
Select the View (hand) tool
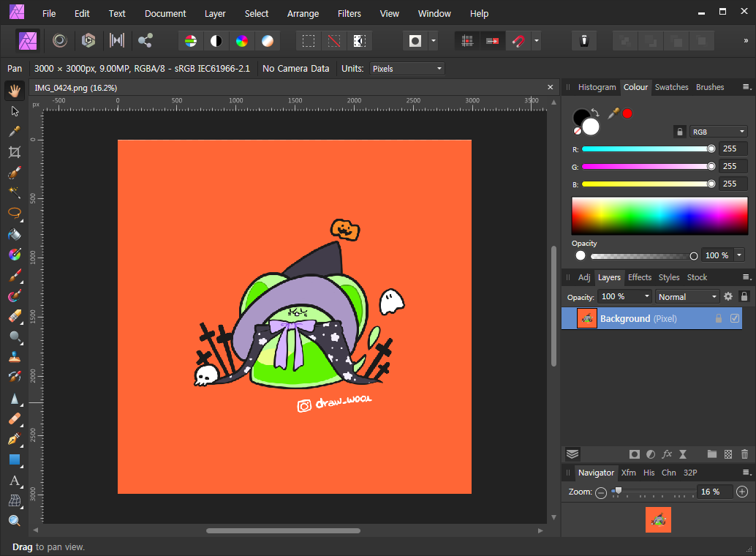pyautogui.click(x=15, y=91)
